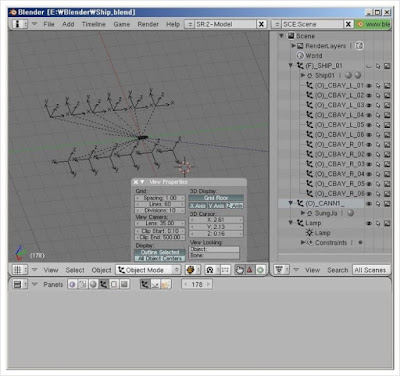Click the Shading sphere panel icon
The width and height of the screenshot is (400, 376).
point(93,284)
